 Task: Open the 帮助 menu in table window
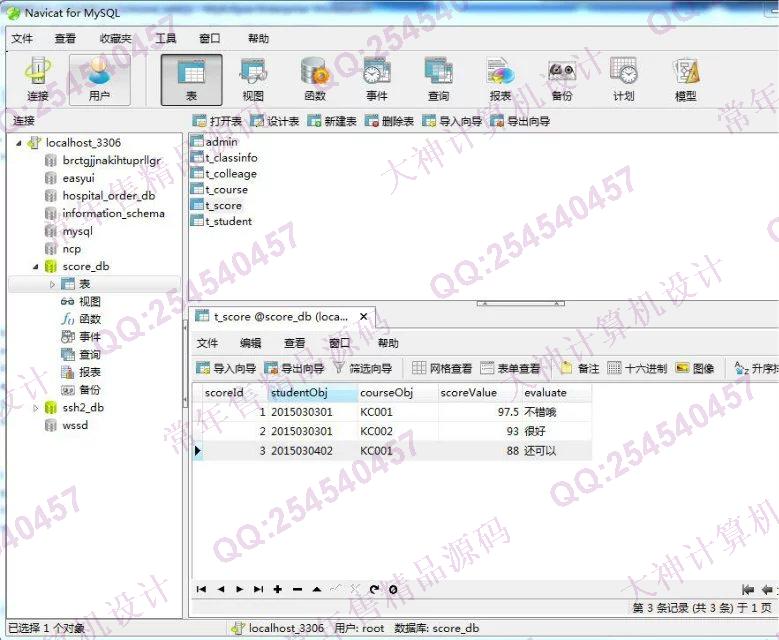(388, 343)
